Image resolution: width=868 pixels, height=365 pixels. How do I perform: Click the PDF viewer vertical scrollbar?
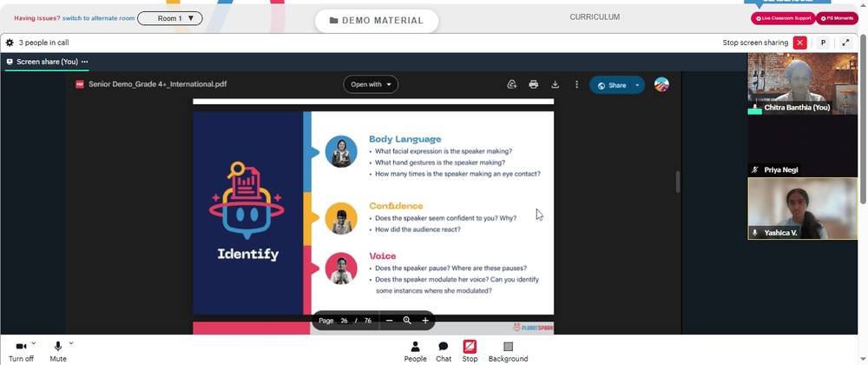(x=678, y=182)
